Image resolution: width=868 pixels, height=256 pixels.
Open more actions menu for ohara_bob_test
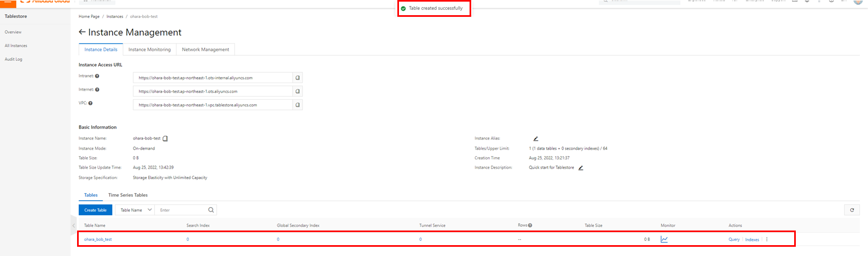(x=766, y=239)
